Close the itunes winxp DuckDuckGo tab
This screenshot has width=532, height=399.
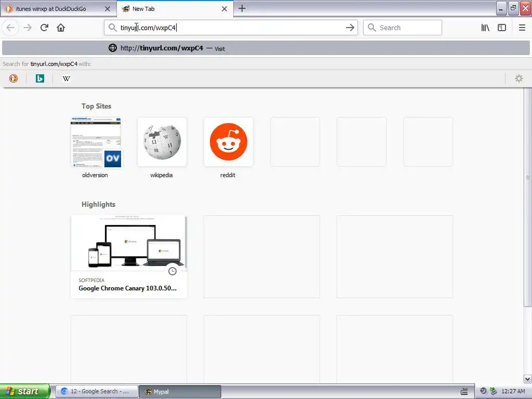[x=108, y=9]
